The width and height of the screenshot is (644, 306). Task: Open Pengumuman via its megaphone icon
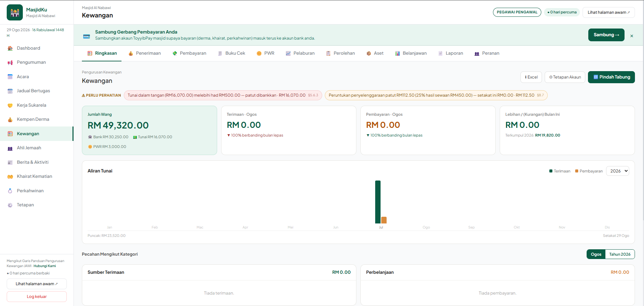point(10,62)
